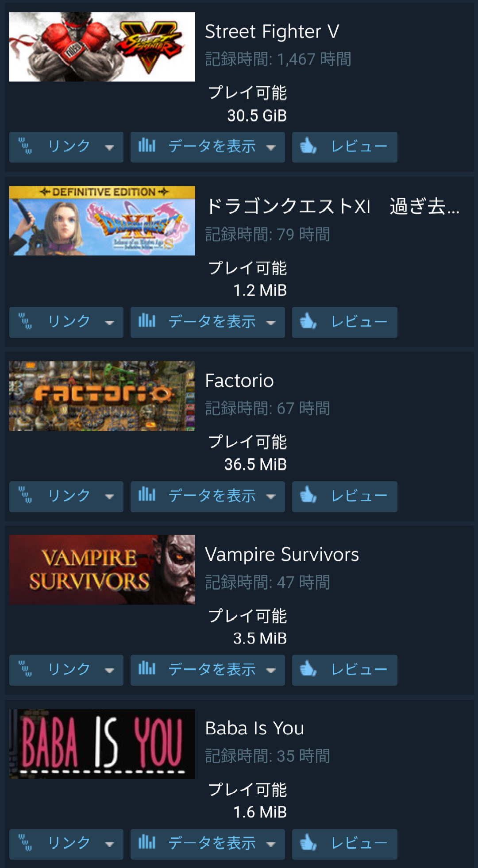The width and height of the screenshot is (478, 868).
Task: Click the thumbs-up icon under Street Fighter V
Action: 308,146
